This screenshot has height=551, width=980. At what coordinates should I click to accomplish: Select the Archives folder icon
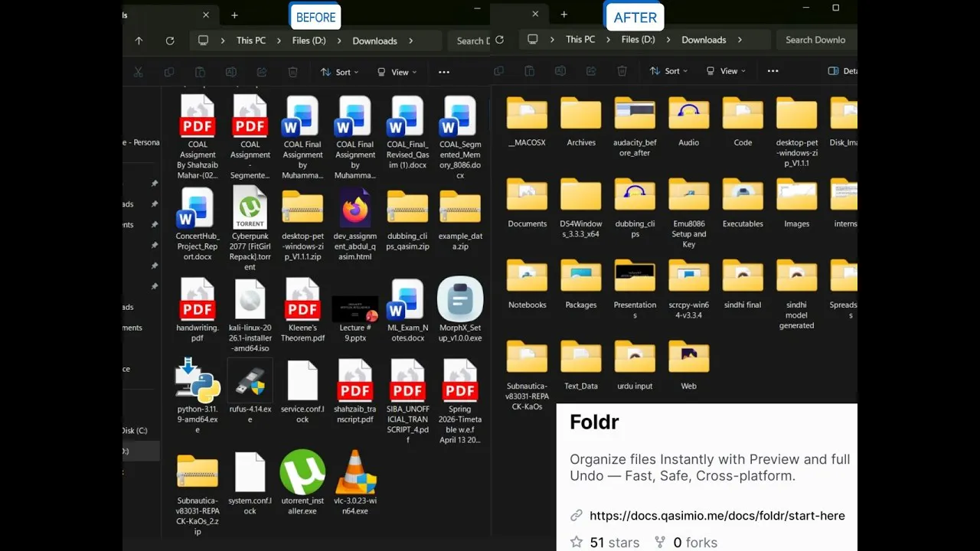click(581, 113)
